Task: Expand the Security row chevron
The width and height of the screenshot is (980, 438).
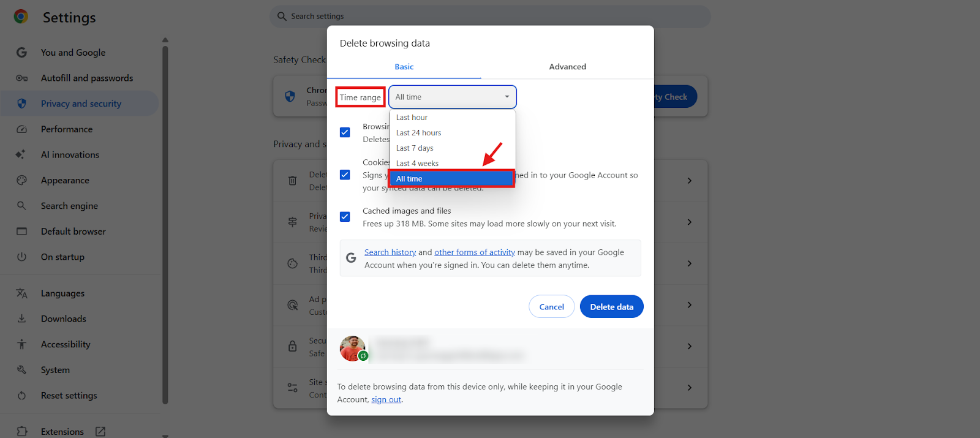Action: pyautogui.click(x=690, y=346)
